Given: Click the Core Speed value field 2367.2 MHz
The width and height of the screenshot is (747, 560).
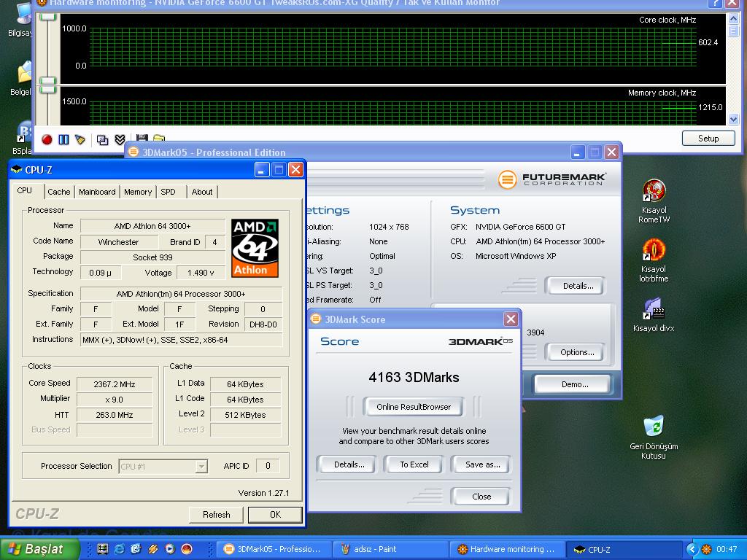Looking at the screenshot, I should [115, 384].
